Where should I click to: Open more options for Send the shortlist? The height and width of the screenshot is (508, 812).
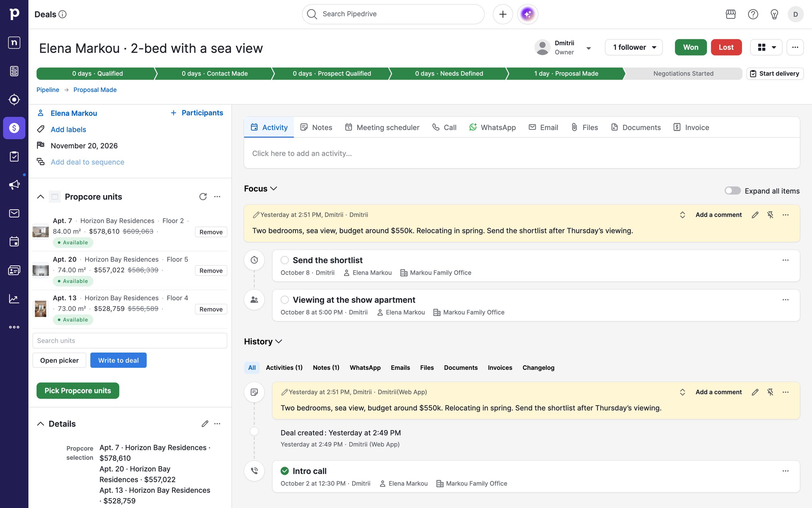point(786,260)
